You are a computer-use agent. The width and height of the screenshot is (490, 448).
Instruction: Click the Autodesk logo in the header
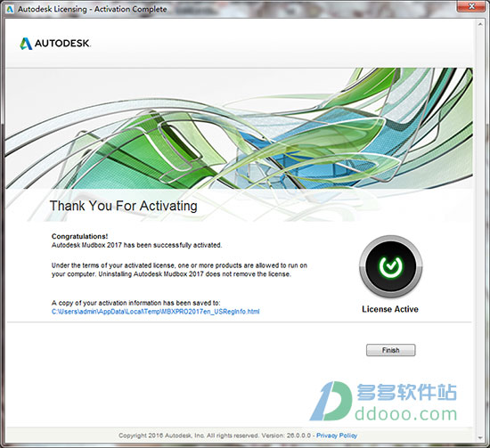click(55, 44)
